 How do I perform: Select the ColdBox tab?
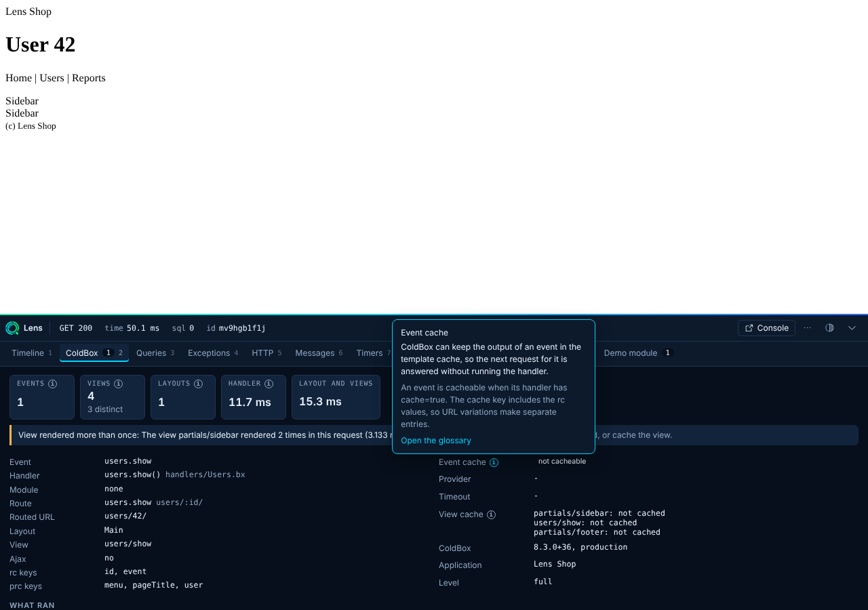(94, 353)
